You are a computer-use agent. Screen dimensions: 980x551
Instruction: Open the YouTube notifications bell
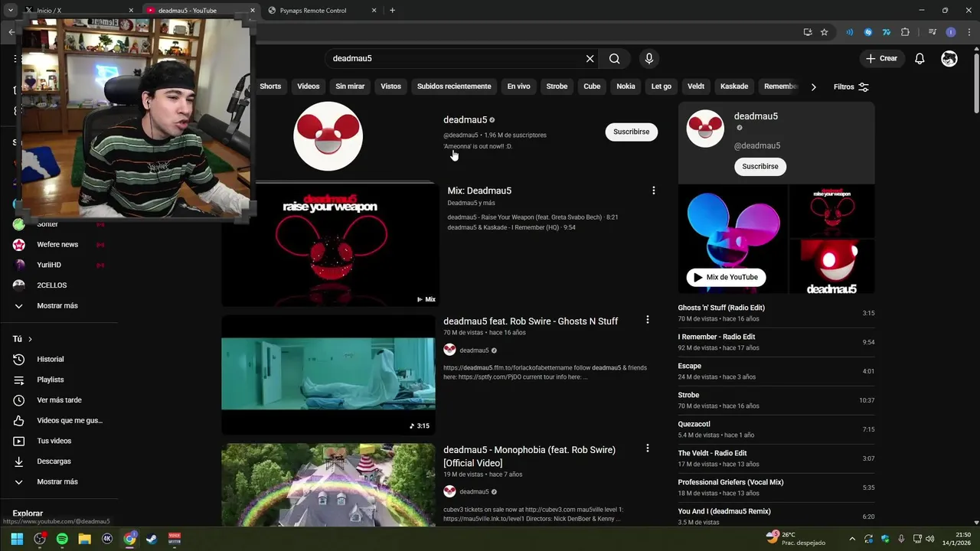pos(920,58)
